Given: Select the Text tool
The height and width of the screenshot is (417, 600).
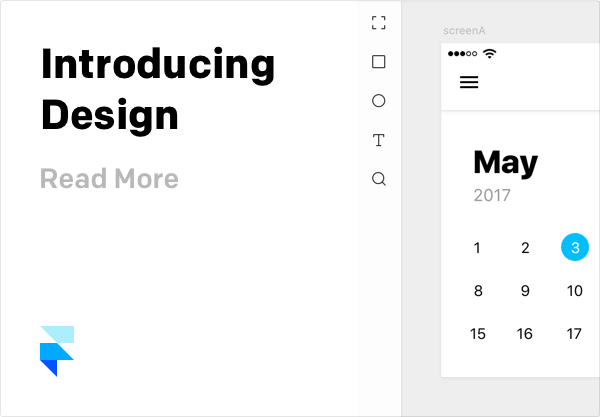Looking at the screenshot, I should pyautogui.click(x=378, y=140).
